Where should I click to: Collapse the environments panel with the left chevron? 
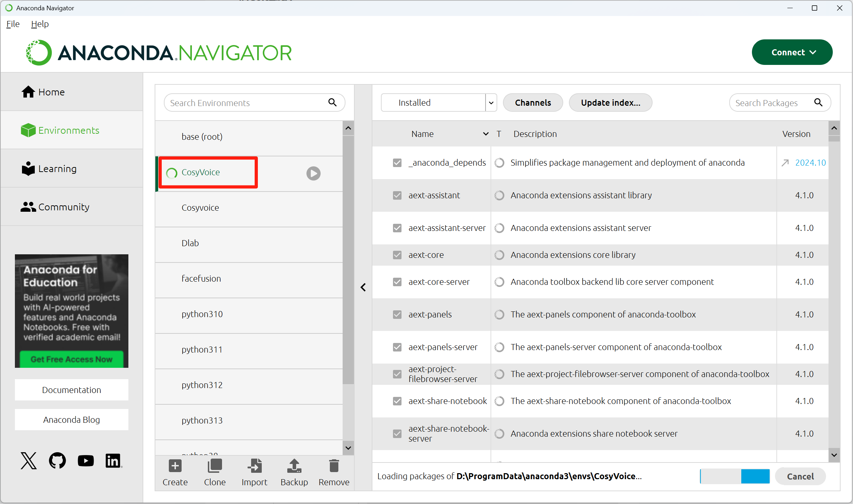click(x=363, y=287)
